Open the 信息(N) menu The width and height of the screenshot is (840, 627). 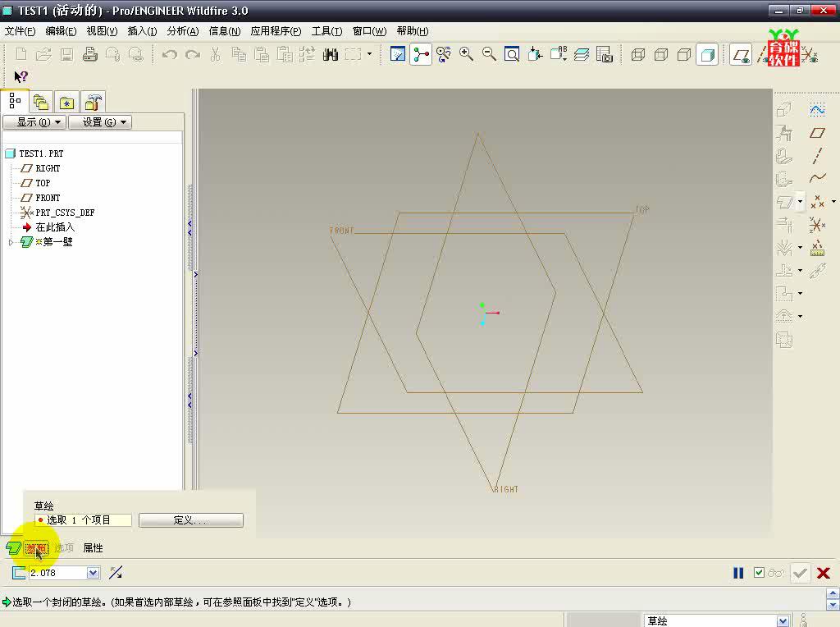[225, 31]
